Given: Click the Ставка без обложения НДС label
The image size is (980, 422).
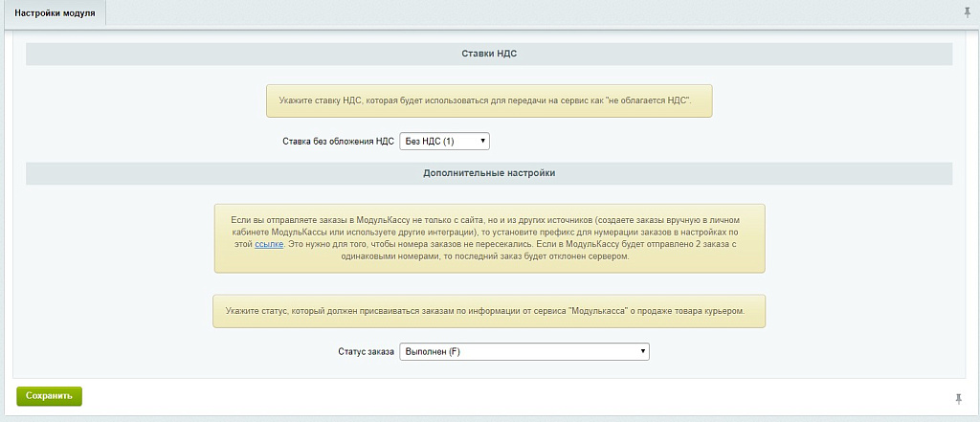Looking at the screenshot, I should point(338,142).
